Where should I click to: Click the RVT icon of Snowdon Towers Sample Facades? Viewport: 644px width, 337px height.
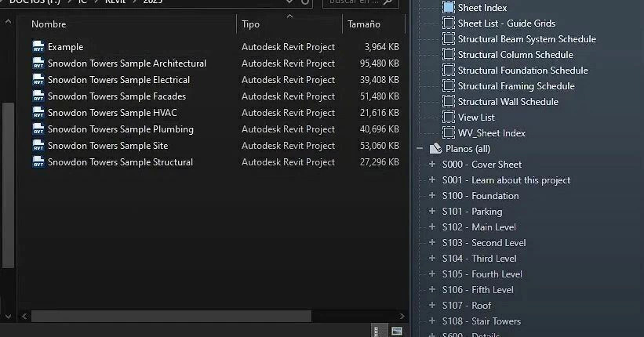click(38, 96)
